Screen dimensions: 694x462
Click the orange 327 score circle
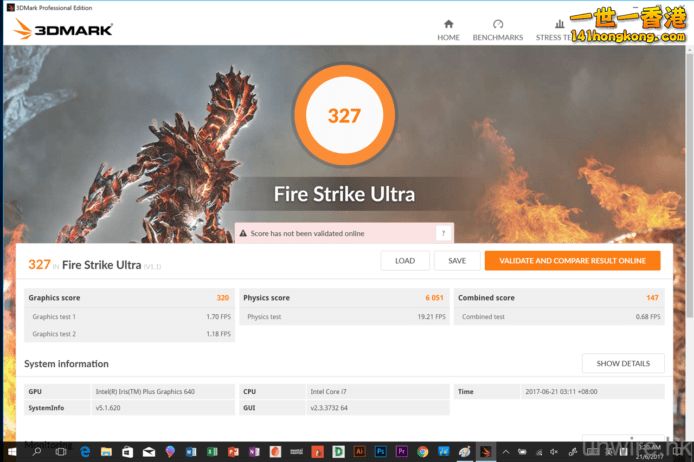344,116
